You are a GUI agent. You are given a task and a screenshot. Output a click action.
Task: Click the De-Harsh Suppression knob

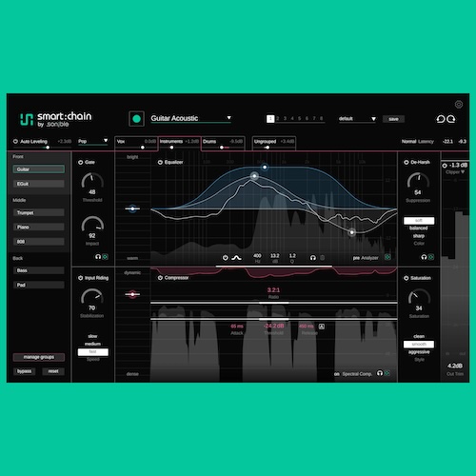click(418, 181)
